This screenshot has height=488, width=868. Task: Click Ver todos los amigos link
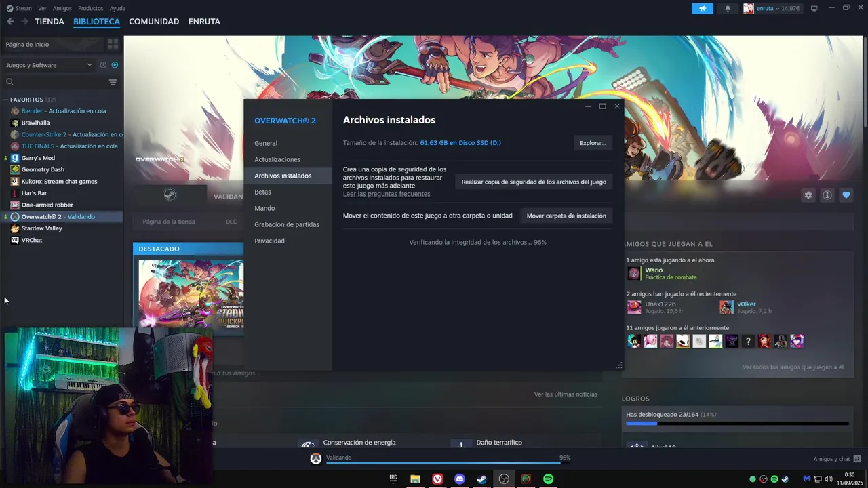(x=793, y=367)
